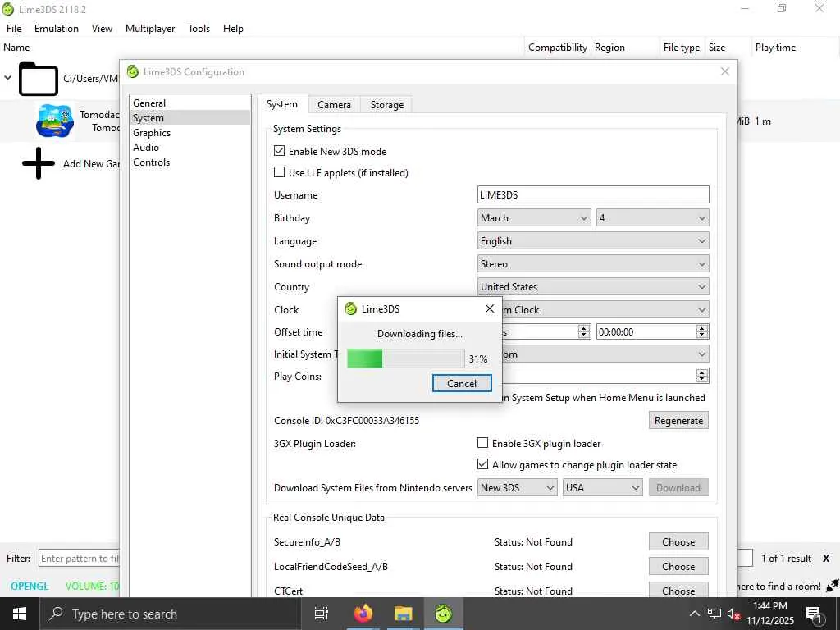Open the Language dropdown
The height and width of the screenshot is (630, 840).
[593, 240]
